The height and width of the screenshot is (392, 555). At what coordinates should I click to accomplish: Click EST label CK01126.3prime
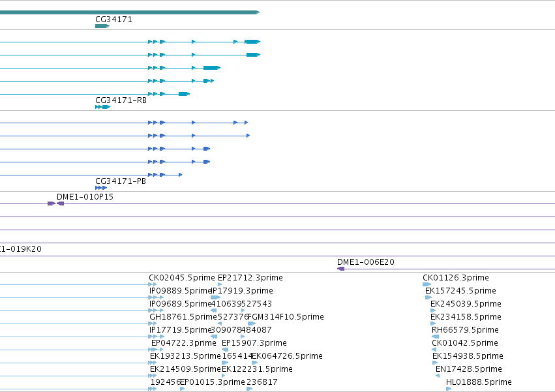pyautogui.click(x=456, y=278)
